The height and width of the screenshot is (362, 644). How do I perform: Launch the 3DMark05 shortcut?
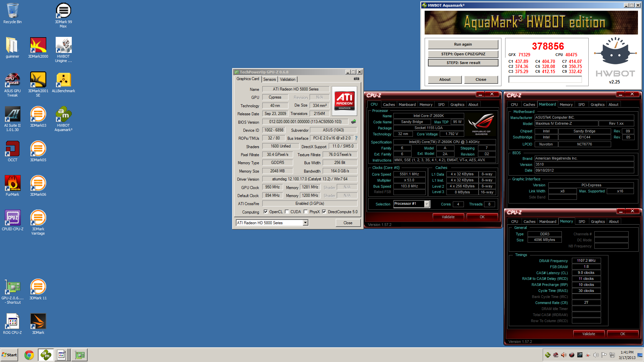[x=38, y=151]
